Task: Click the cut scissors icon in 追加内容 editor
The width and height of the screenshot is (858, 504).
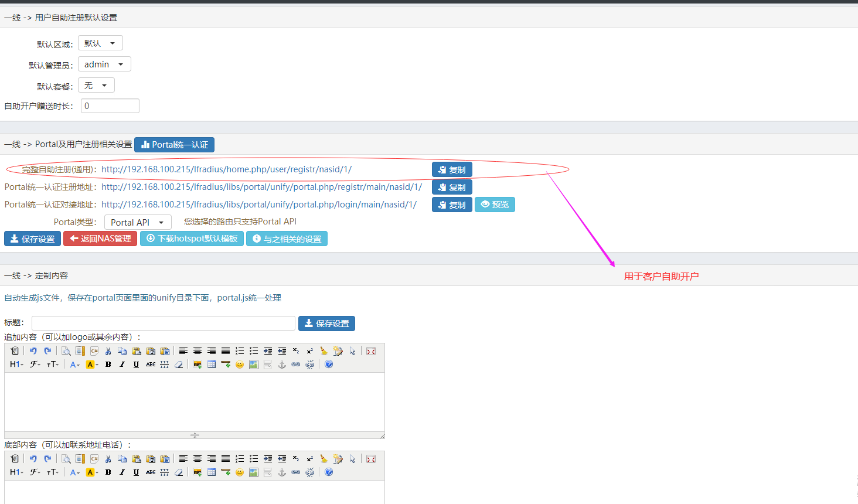Action: 108,351
